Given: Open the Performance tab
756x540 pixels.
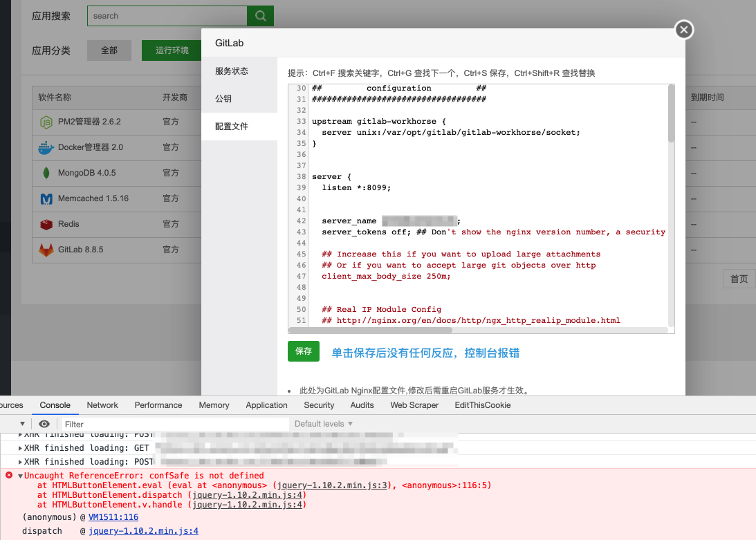Looking at the screenshot, I should [x=158, y=405].
